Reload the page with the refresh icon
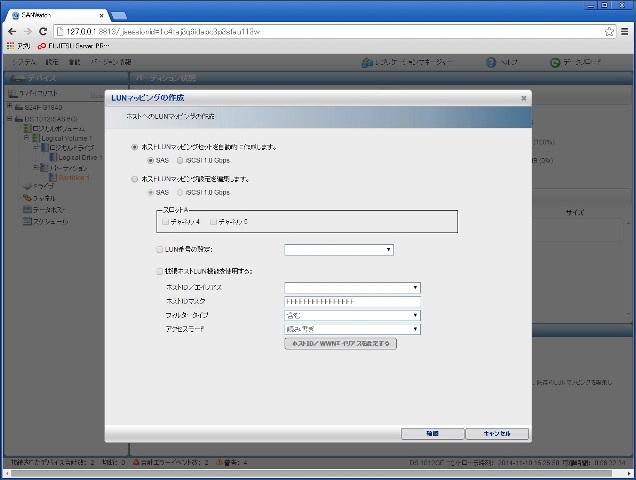 pos(42,31)
